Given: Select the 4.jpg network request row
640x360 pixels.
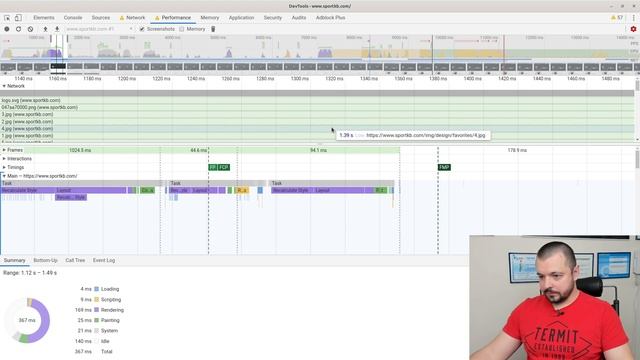Looking at the screenshot, I should pos(317,129).
